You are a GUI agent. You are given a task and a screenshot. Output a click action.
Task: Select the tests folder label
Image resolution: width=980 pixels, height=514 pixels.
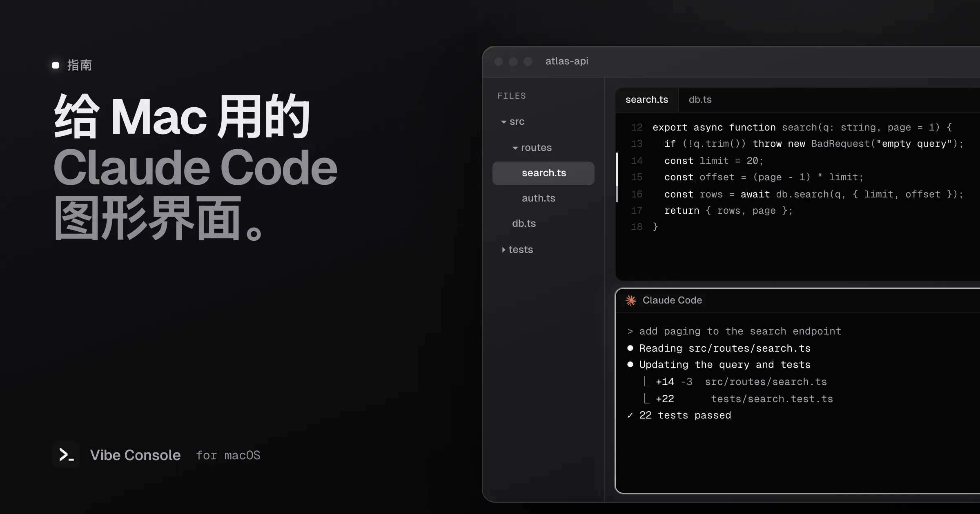point(521,250)
